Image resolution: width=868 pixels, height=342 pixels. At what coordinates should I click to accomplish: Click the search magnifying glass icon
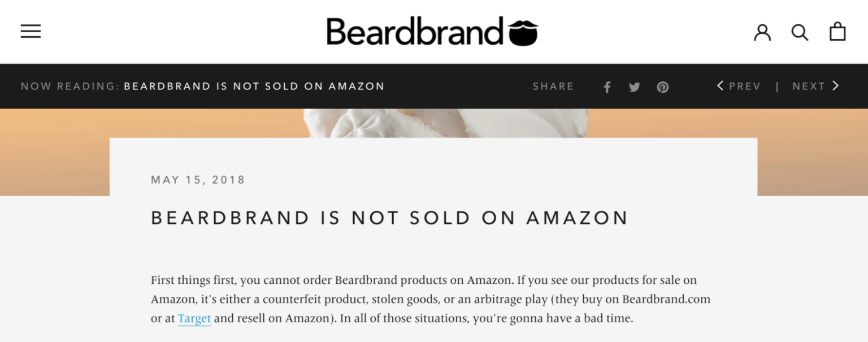800,32
